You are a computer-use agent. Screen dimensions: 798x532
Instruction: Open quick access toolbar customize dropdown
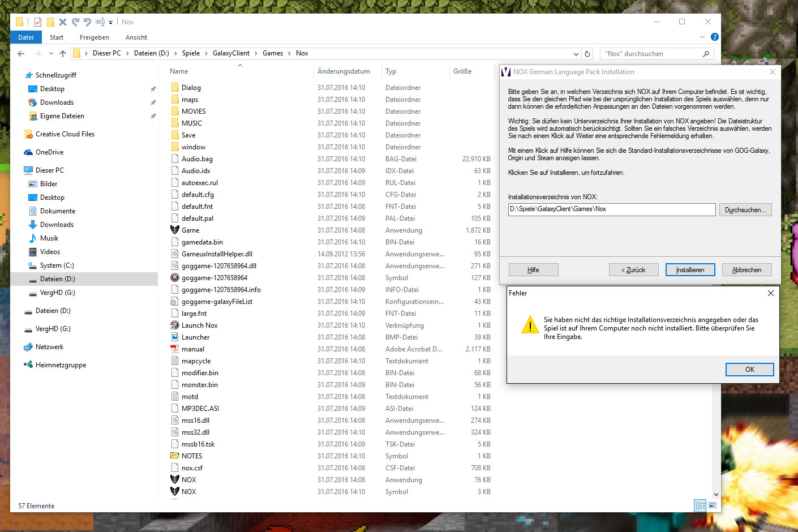(110, 22)
